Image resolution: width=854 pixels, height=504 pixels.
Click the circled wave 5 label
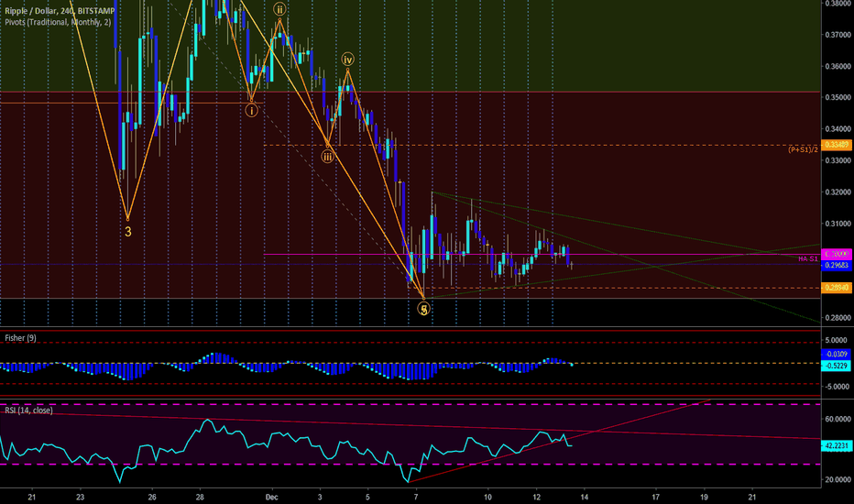pos(423,309)
